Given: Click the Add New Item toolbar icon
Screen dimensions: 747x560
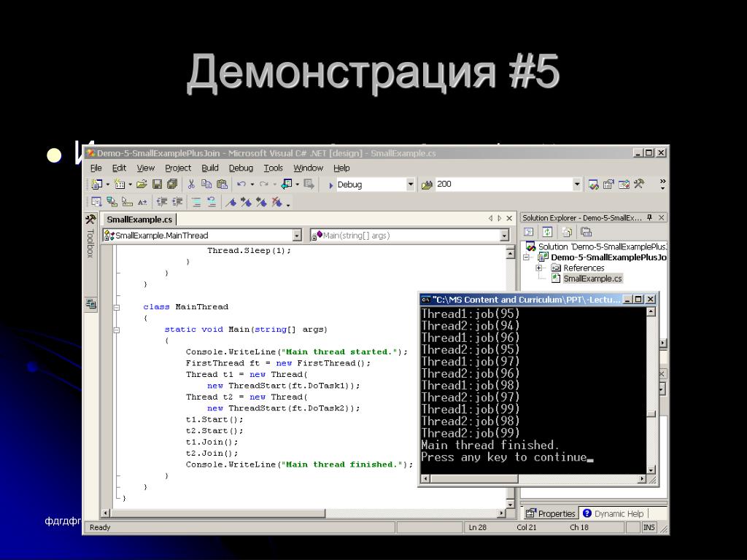Looking at the screenshot, I should click(x=120, y=184).
